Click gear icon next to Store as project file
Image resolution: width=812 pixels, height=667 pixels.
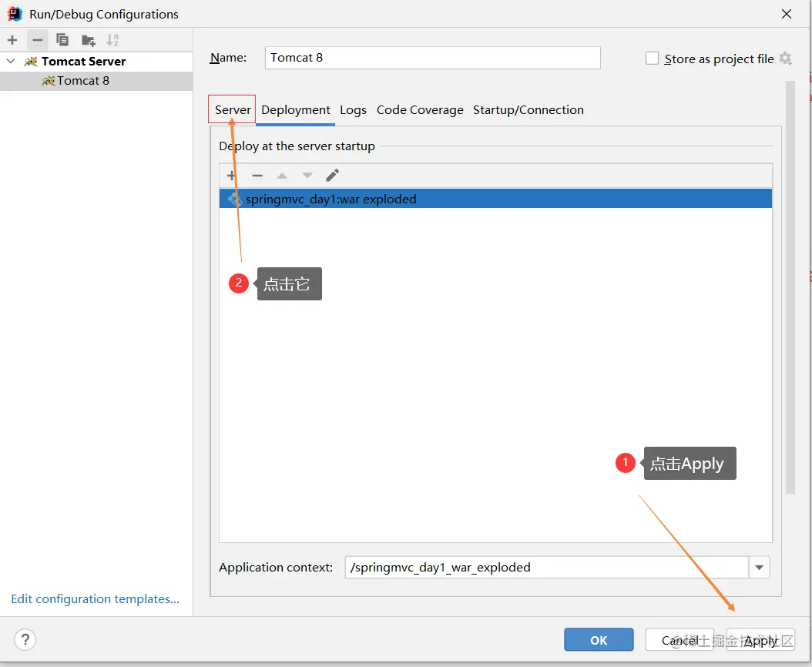(x=786, y=58)
